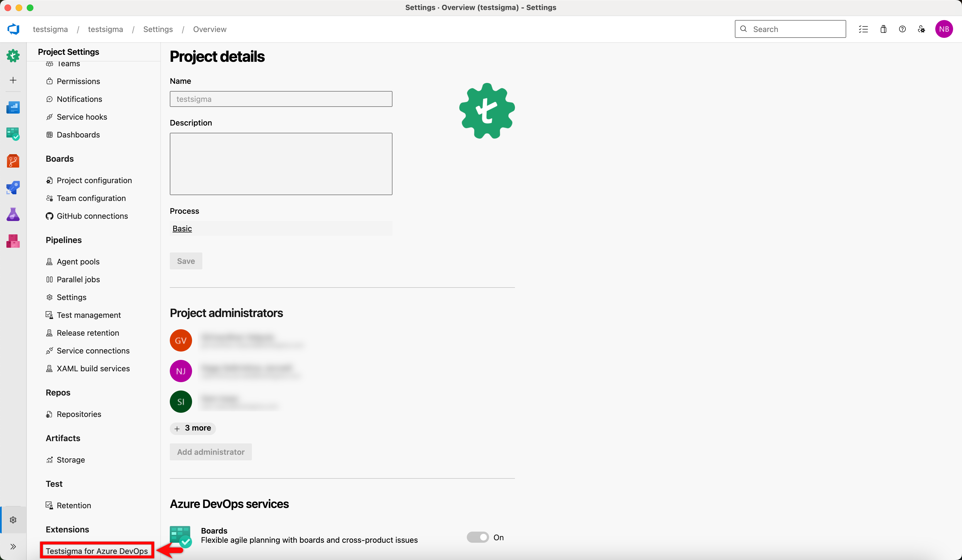Click the Description text area
962x560 pixels.
click(x=281, y=164)
